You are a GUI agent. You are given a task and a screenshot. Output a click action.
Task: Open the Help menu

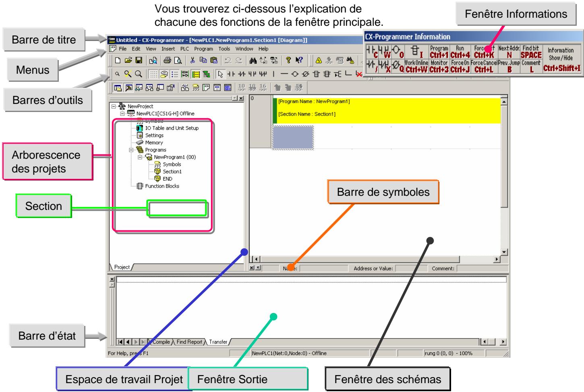point(263,49)
